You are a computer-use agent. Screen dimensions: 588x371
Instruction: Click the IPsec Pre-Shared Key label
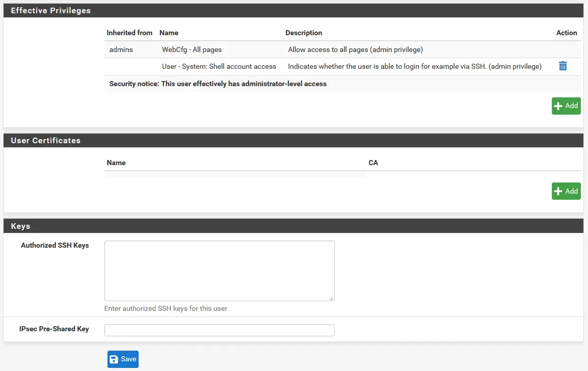(54, 329)
